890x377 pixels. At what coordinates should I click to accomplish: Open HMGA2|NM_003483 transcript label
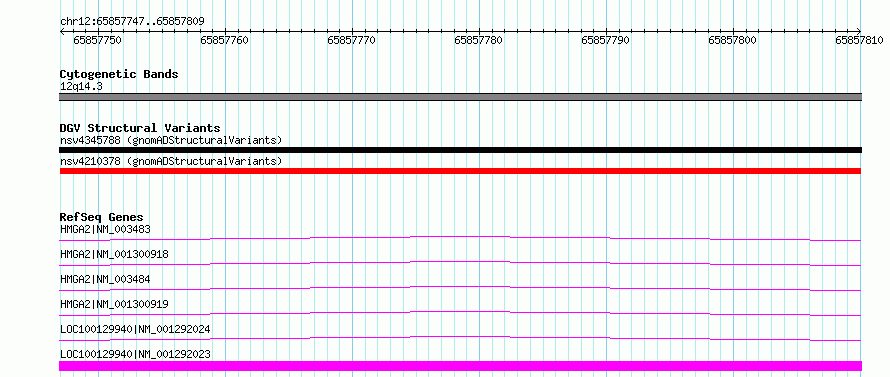[105, 229]
